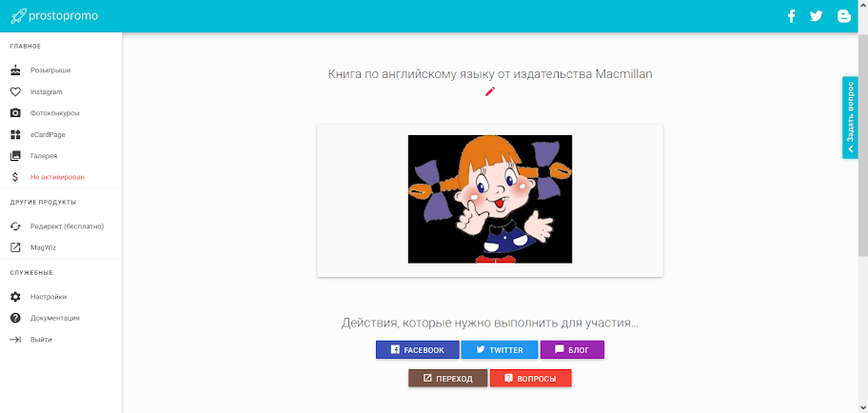Click the heart icon next to Instagram
The height and width of the screenshot is (413, 868).
(x=15, y=92)
